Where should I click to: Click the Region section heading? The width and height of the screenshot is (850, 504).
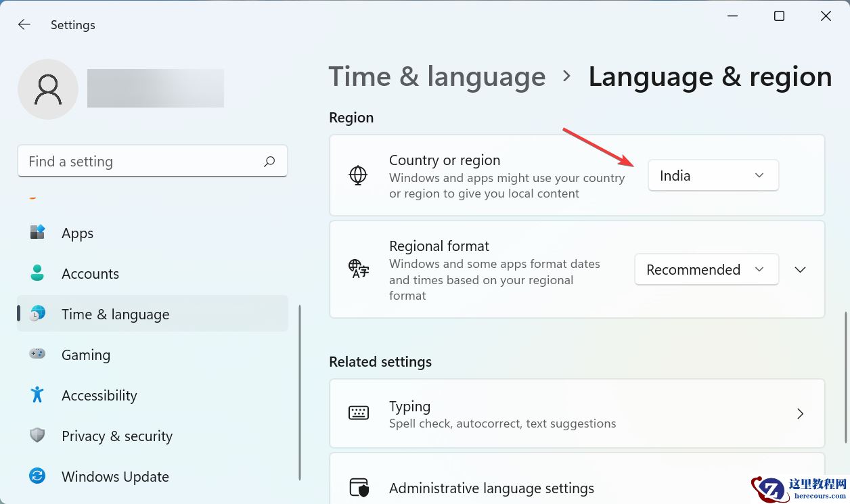[351, 118]
